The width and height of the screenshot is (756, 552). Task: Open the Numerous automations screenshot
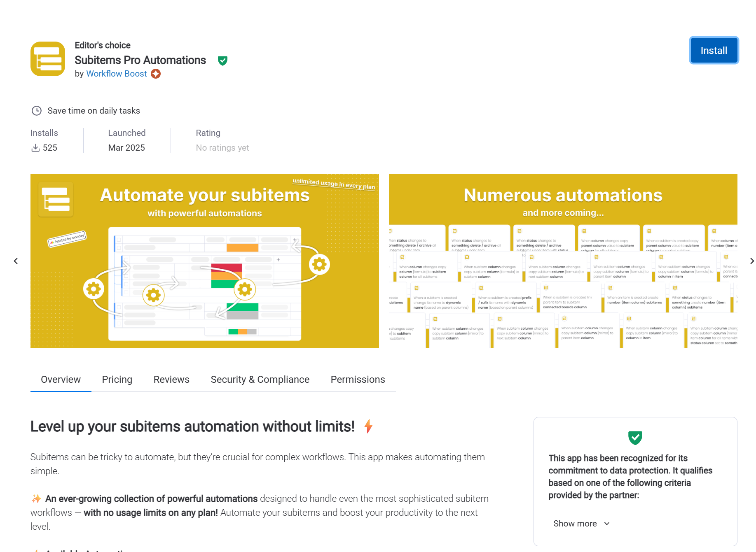pyautogui.click(x=563, y=261)
